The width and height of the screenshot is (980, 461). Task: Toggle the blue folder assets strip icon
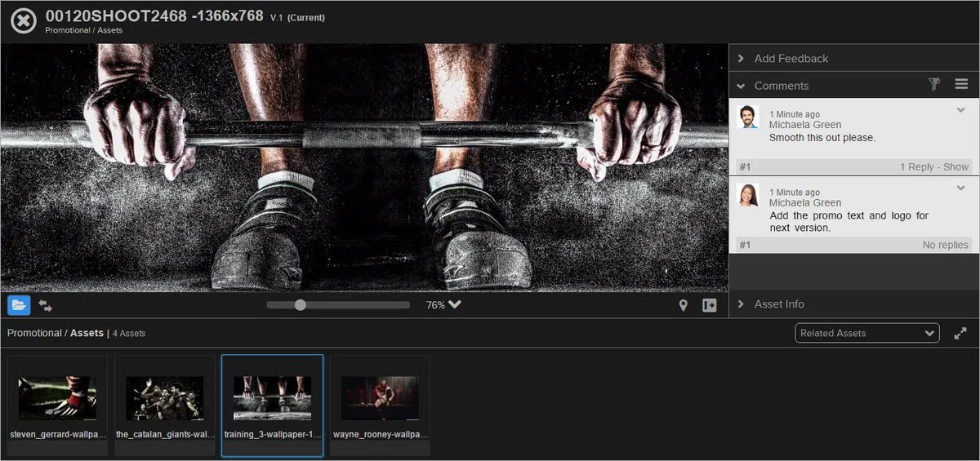click(19, 305)
